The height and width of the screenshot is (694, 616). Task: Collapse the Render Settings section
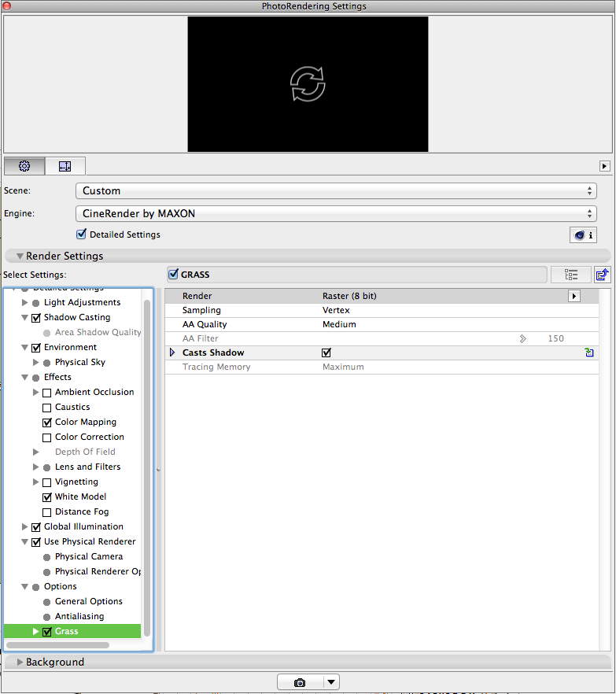[x=20, y=256]
